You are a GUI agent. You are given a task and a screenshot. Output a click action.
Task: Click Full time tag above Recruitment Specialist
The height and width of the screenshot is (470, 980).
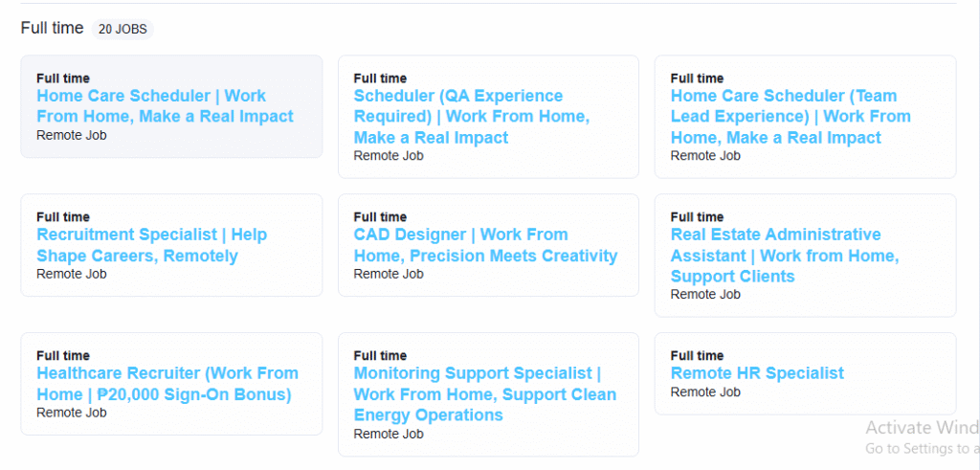coord(63,216)
